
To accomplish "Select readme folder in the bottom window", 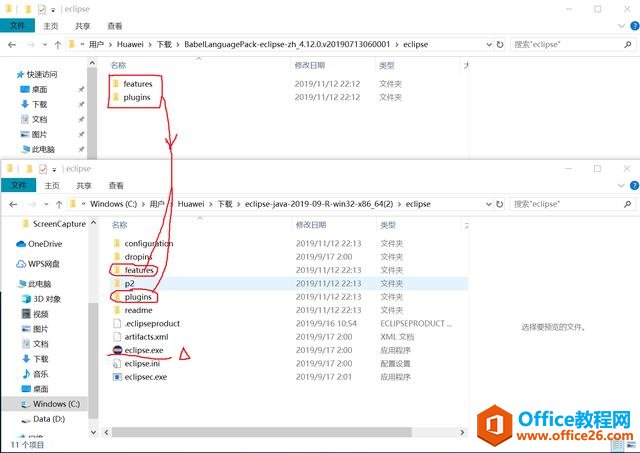I will click(x=138, y=310).
